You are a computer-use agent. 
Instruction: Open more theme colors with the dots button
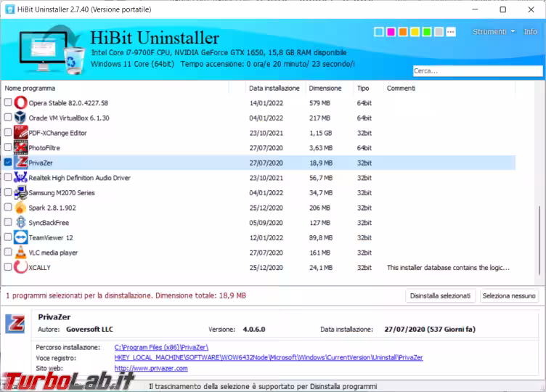tap(451, 32)
